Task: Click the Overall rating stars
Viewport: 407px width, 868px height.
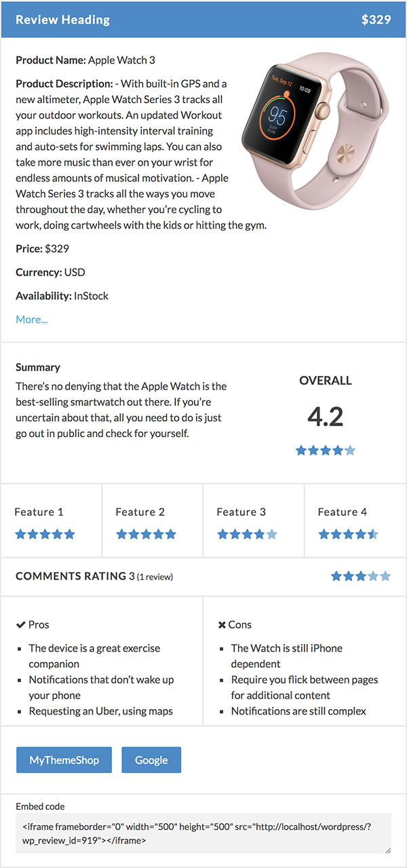Action: tap(326, 450)
